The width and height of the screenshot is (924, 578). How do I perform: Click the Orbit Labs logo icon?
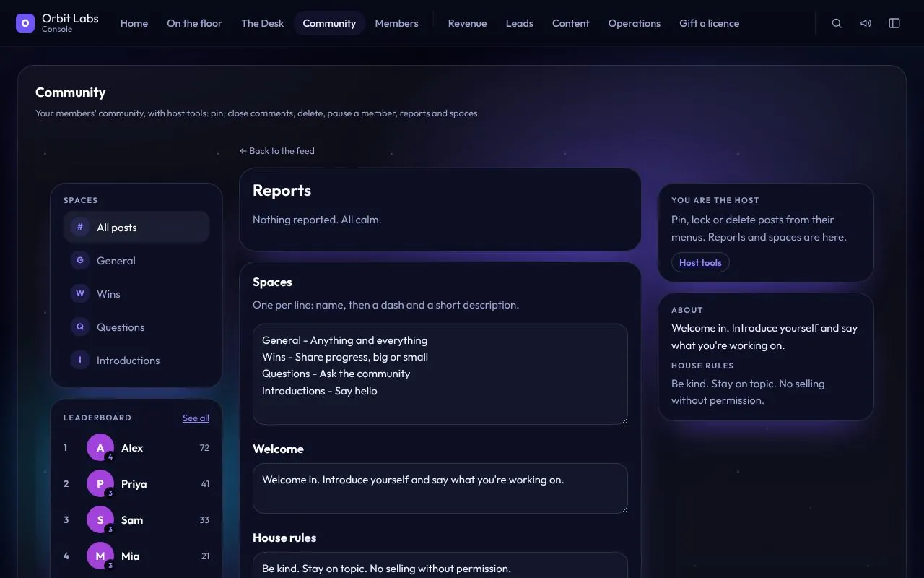coord(25,23)
